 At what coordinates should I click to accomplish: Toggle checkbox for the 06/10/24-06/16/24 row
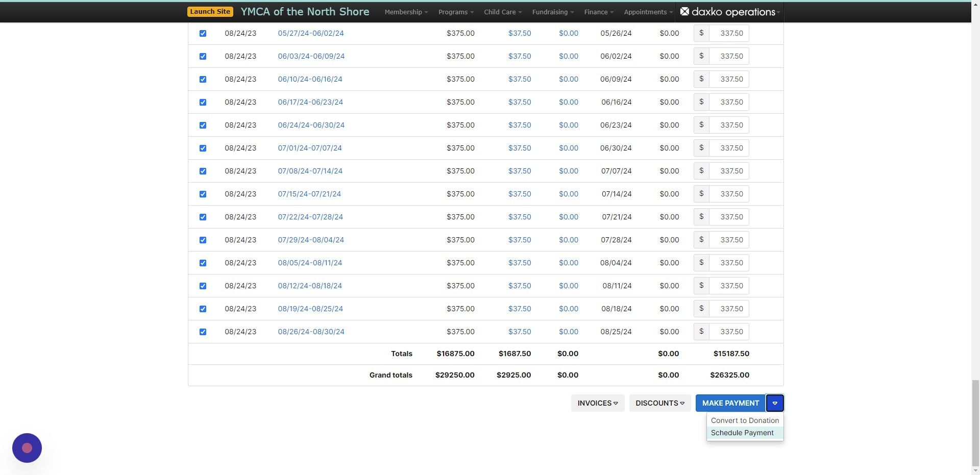pyautogui.click(x=203, y=79)
